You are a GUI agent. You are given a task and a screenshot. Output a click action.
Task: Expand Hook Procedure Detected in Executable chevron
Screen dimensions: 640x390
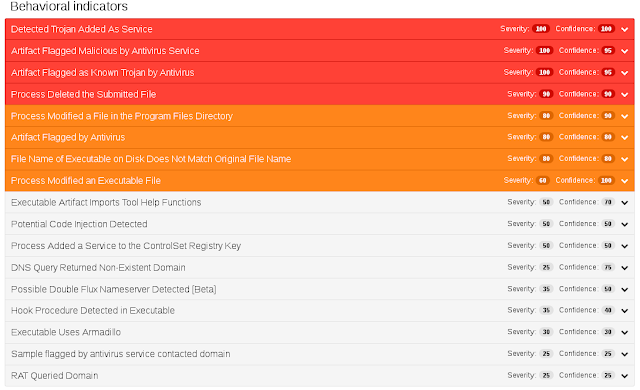(x=624, y=310)
